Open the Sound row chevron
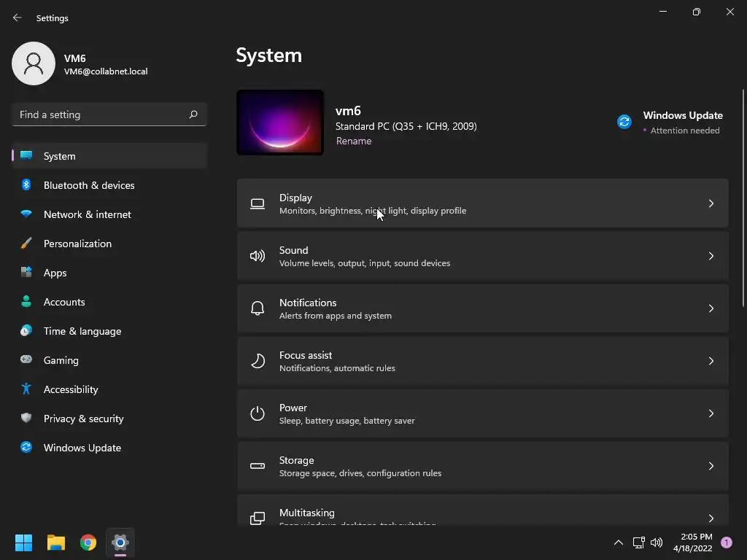 tap(711, 256)
